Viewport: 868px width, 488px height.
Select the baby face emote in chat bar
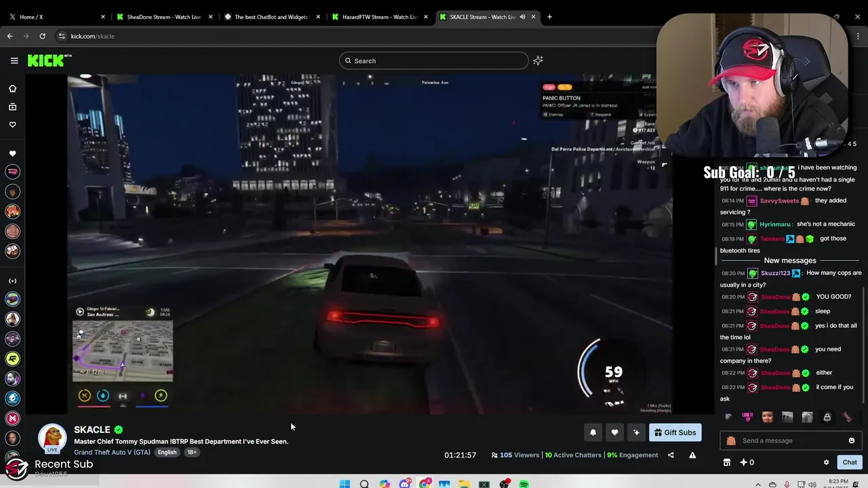pos(767,417)
